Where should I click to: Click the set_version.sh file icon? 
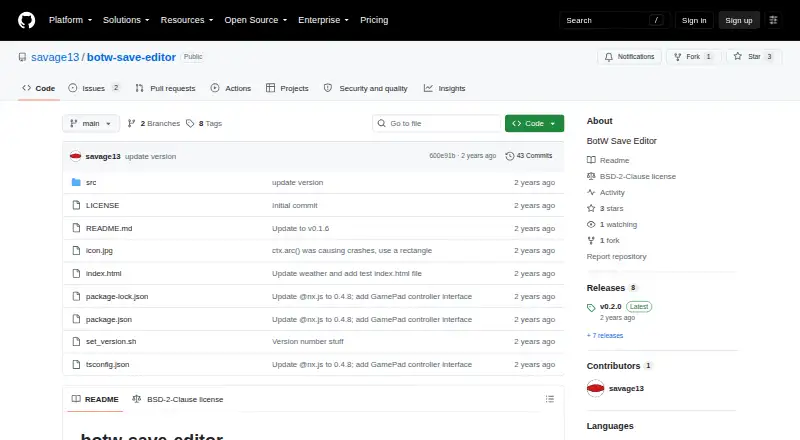pyautogui.click(x=76, y=341)
